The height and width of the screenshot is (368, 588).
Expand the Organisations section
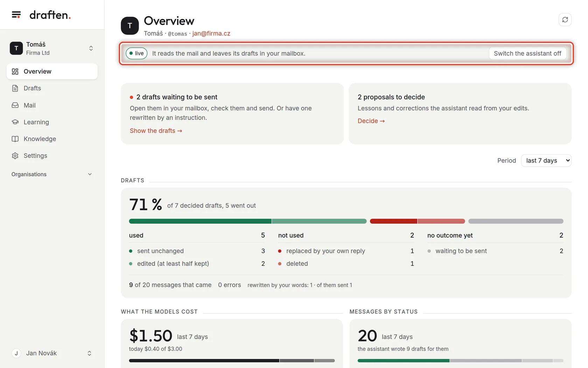[52, 174]
